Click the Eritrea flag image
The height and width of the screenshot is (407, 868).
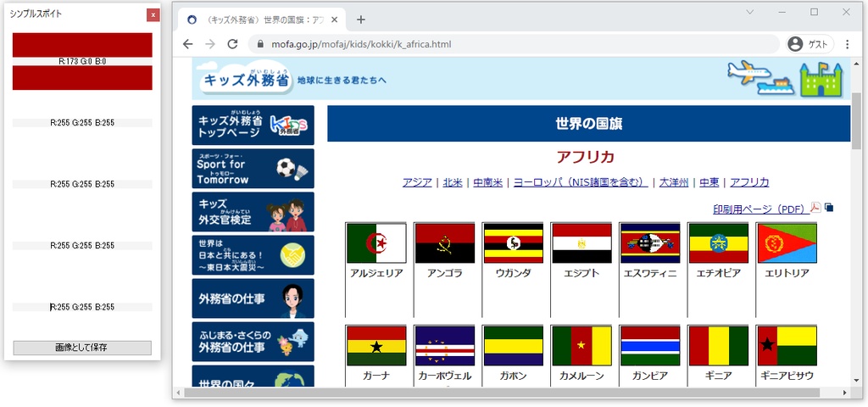pyautogui.click(x=787, y=243)
